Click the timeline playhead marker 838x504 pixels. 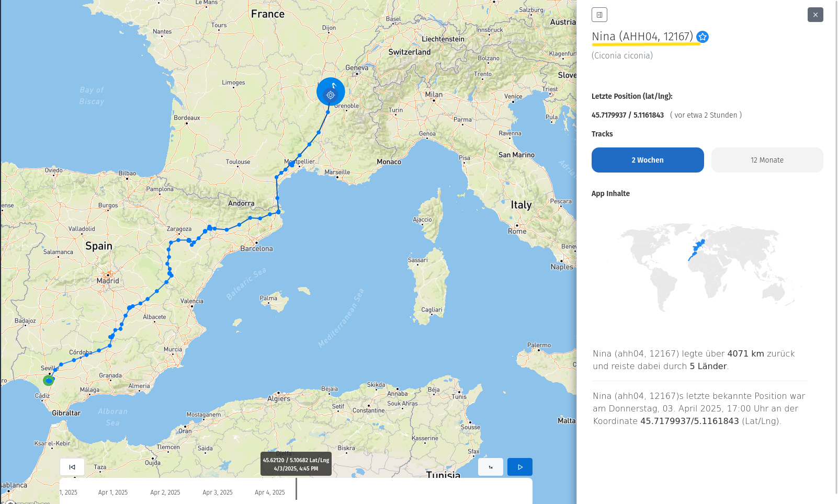296,489
